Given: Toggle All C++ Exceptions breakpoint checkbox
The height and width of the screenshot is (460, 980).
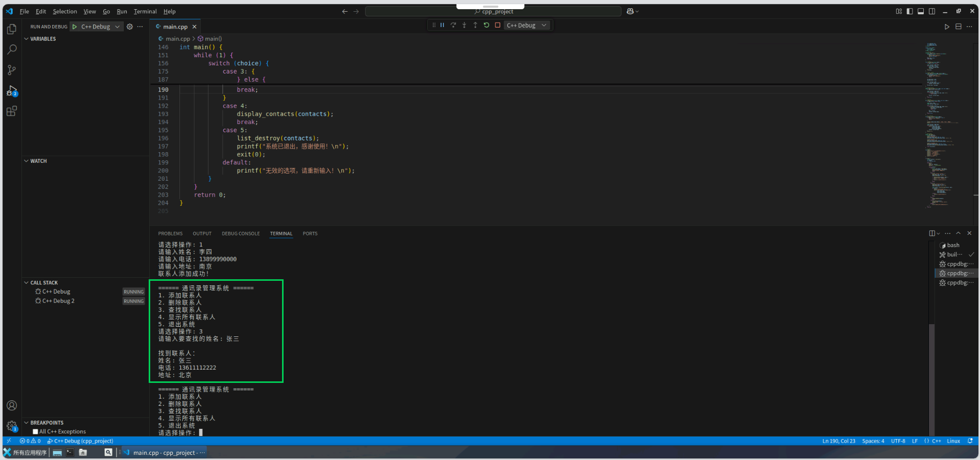Looking at the screenshot, I should tap(35, 432).
